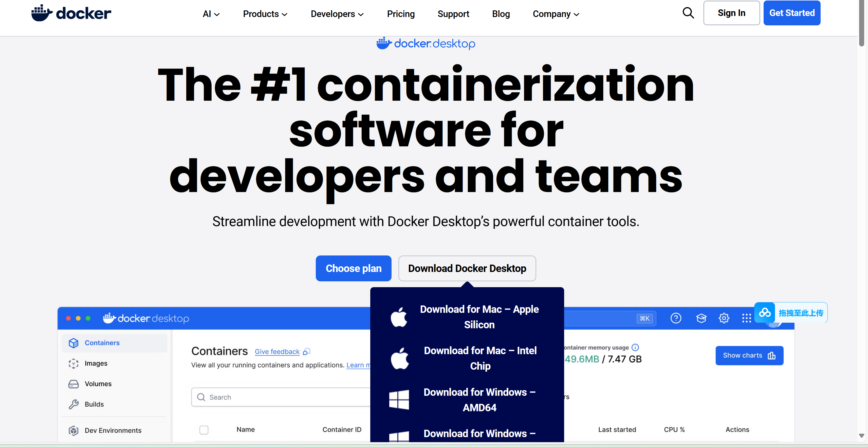
Task: Open the Support page
Action: click(x=453, y=14)
